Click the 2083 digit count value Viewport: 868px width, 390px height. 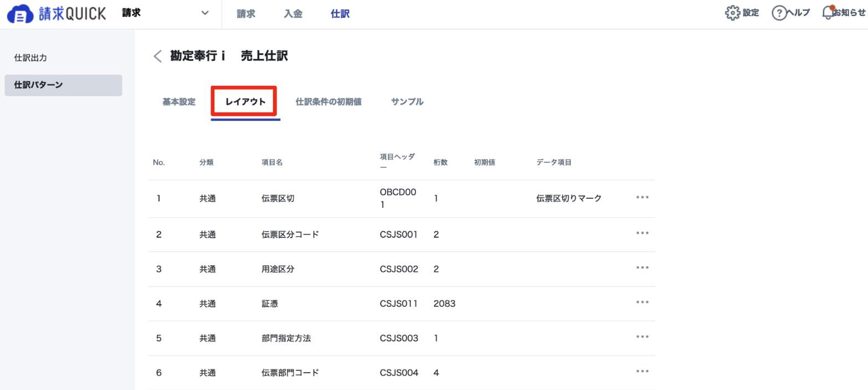click(x=444, y=304)
